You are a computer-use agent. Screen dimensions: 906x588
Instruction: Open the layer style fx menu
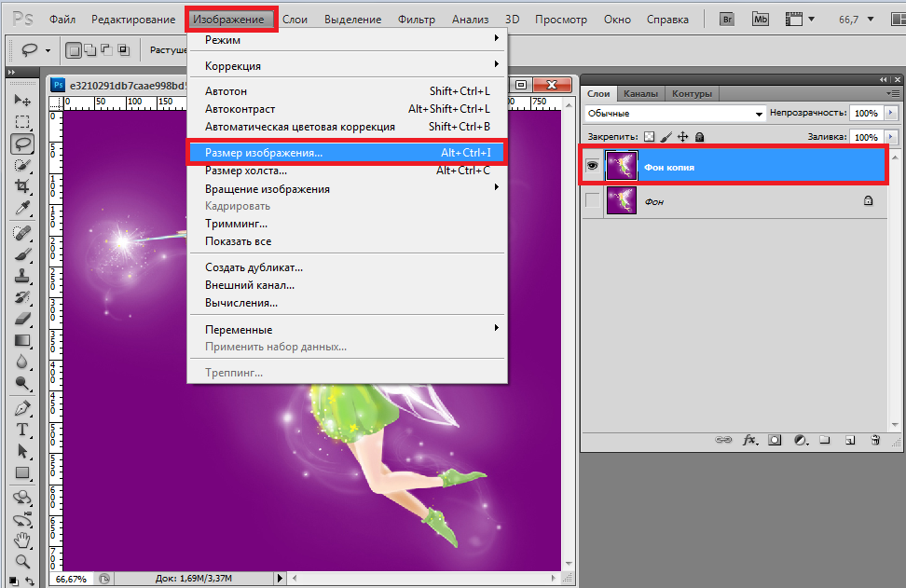coord(750,440)
